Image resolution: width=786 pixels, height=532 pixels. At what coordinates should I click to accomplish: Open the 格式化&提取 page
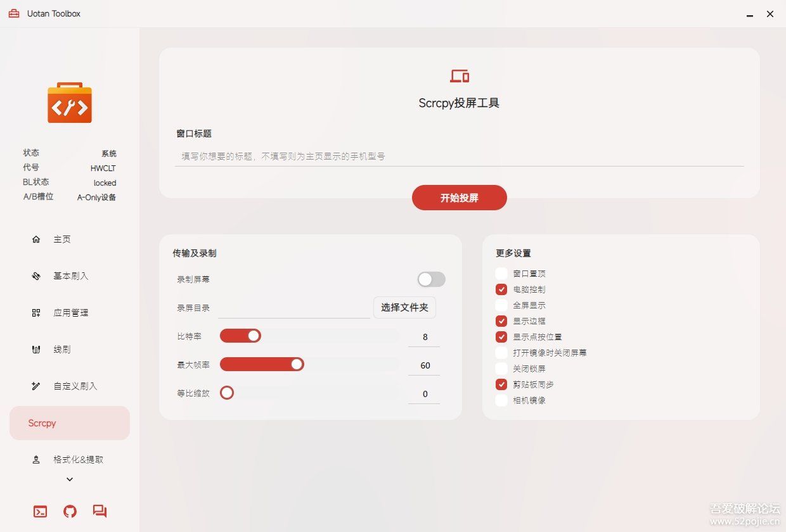click(x=70, y=460)
